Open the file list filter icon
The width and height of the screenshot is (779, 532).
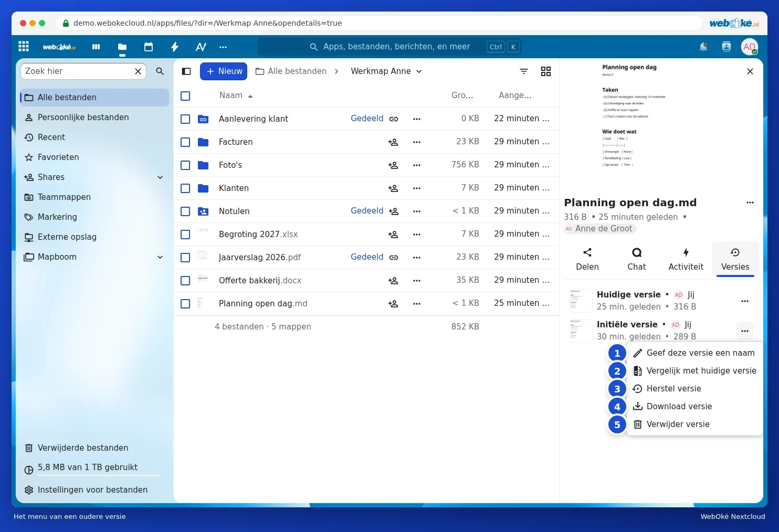click(524, 71)
